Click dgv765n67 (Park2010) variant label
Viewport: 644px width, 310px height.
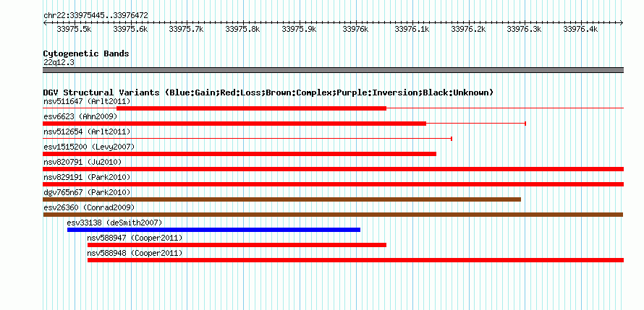pyautogui.click(x=87, y=192)
